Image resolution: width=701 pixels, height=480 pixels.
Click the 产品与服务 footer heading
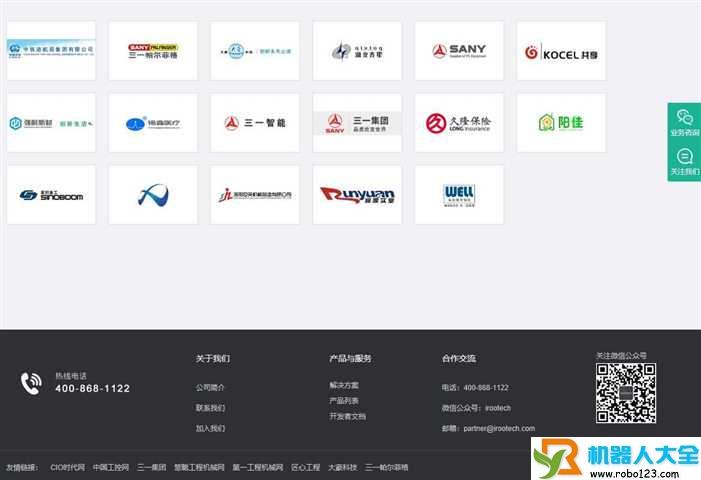(350, 358)
